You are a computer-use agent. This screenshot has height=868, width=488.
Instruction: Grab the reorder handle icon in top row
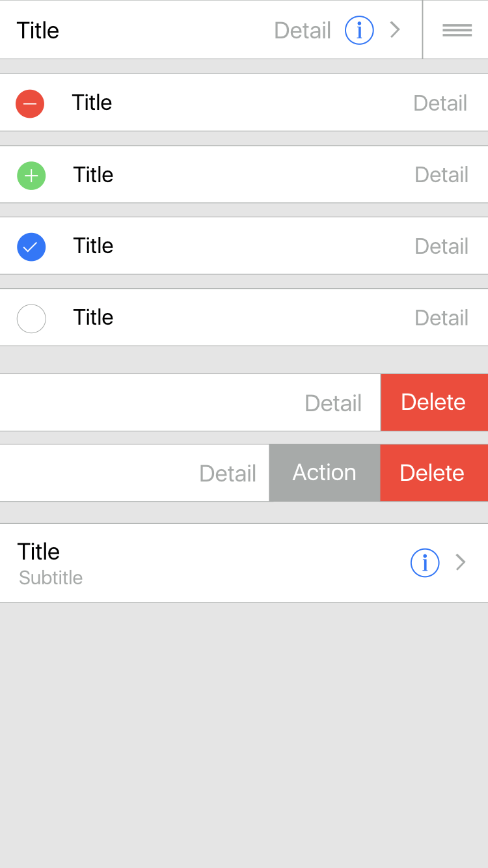point(457,30)
